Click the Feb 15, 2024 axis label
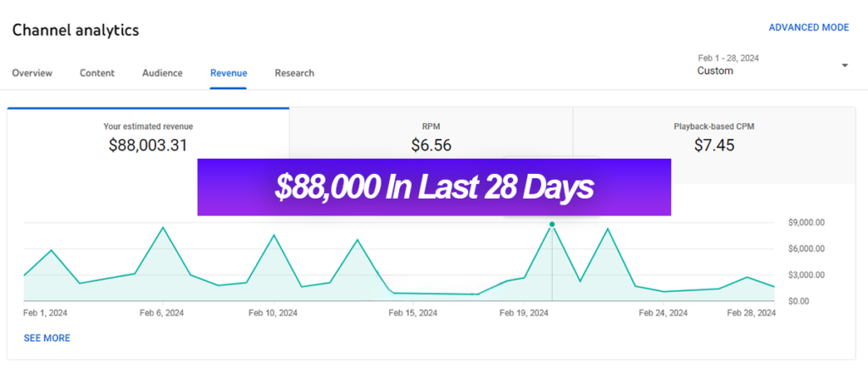 413,313
